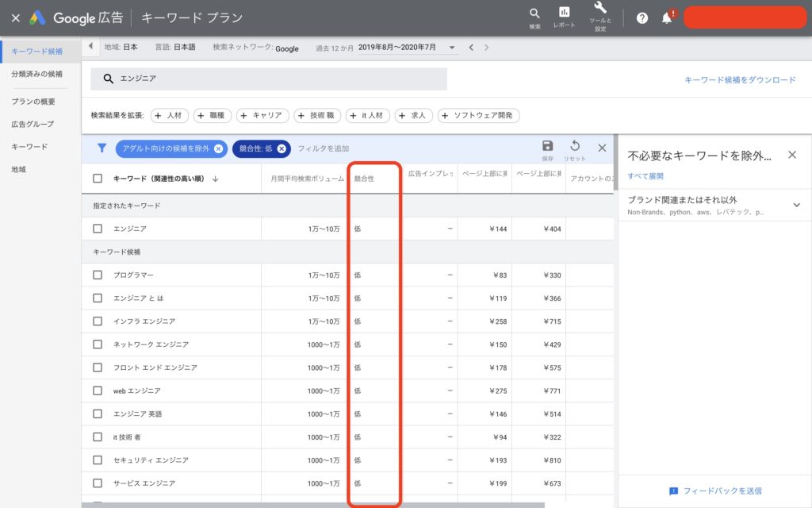
Task: Close the 不必要なキーワードを除外 panel
Action: tap(792, 155)
